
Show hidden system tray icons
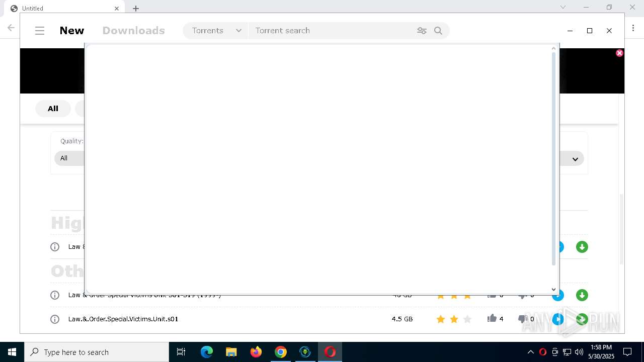pyautogui.click(x=530, y=352)
